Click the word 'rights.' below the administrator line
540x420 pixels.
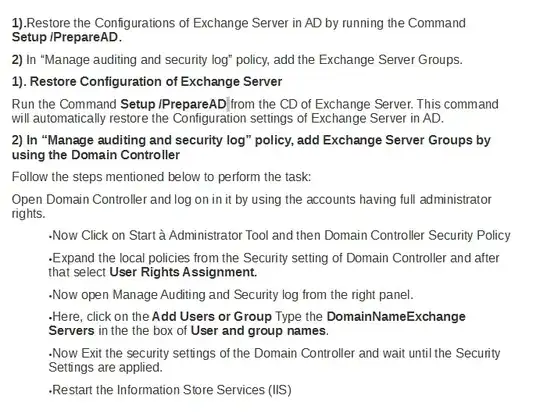[x=29, y=214]
